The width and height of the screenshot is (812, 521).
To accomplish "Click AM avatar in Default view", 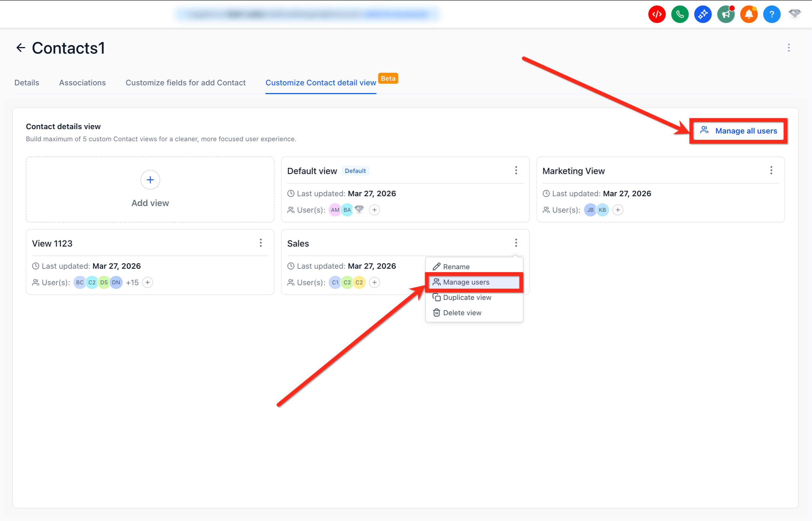I will (x=335, y=210).
